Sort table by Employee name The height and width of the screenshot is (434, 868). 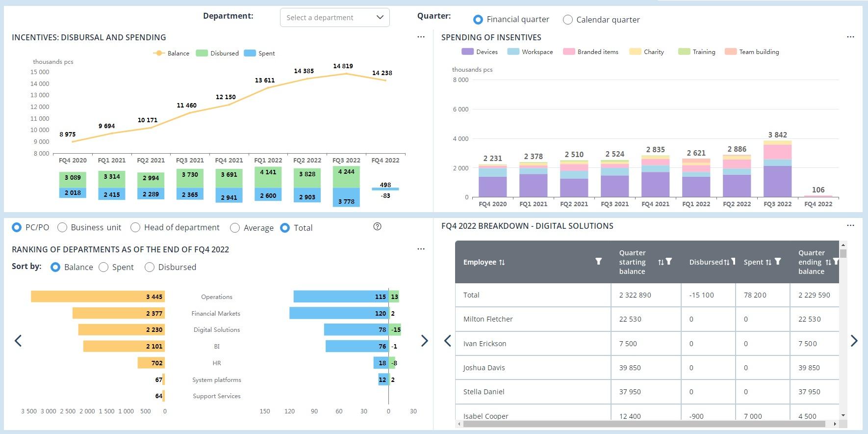pos(502,262)
